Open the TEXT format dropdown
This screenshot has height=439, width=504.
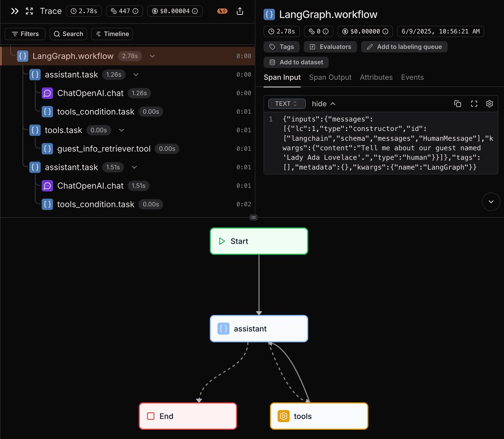(286, 104)
